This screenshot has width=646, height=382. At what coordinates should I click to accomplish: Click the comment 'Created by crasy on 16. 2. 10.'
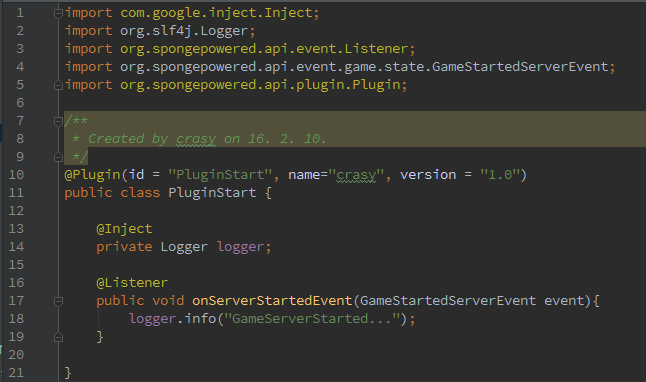207,139
